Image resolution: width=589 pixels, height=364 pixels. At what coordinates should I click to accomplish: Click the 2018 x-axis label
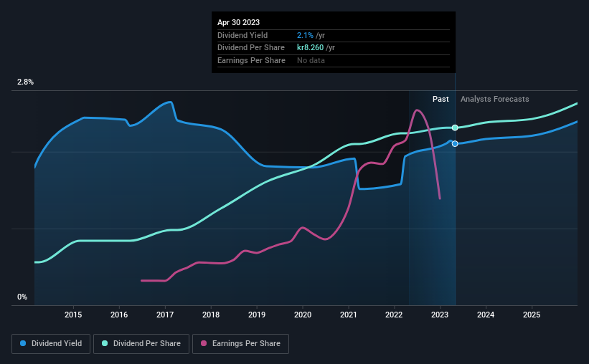211,315
